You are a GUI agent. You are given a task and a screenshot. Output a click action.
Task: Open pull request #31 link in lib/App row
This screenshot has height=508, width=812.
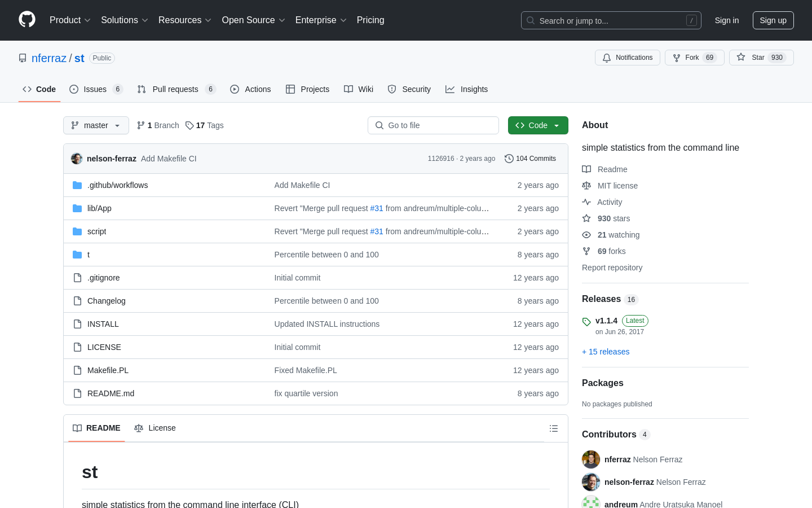pos(377,208)
